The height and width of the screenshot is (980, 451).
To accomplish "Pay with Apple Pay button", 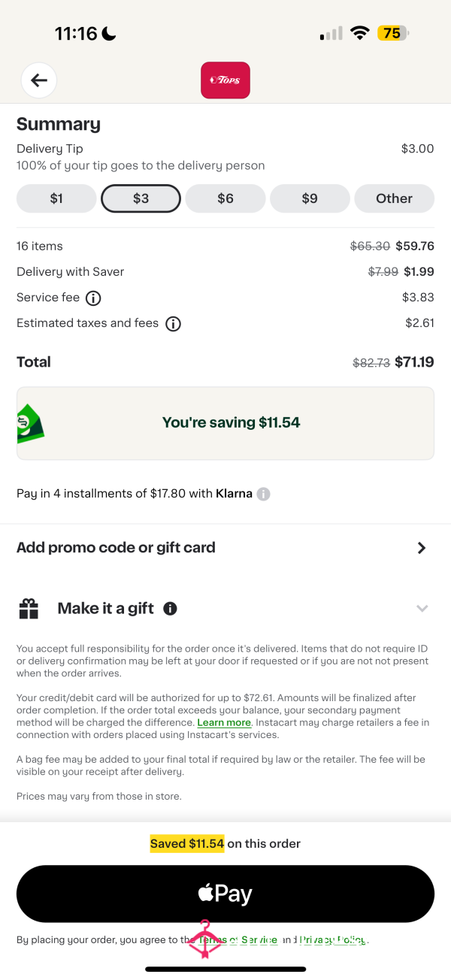I will pos(225,894).
